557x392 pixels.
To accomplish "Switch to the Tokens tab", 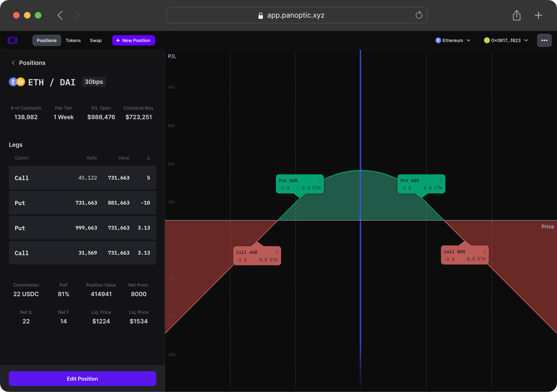I will pyautogui.click(x=73, y=40).
